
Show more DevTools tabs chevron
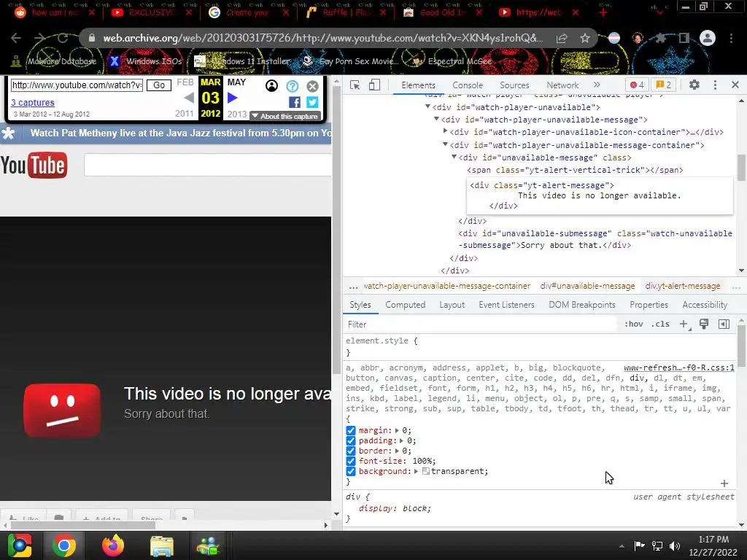597,85
